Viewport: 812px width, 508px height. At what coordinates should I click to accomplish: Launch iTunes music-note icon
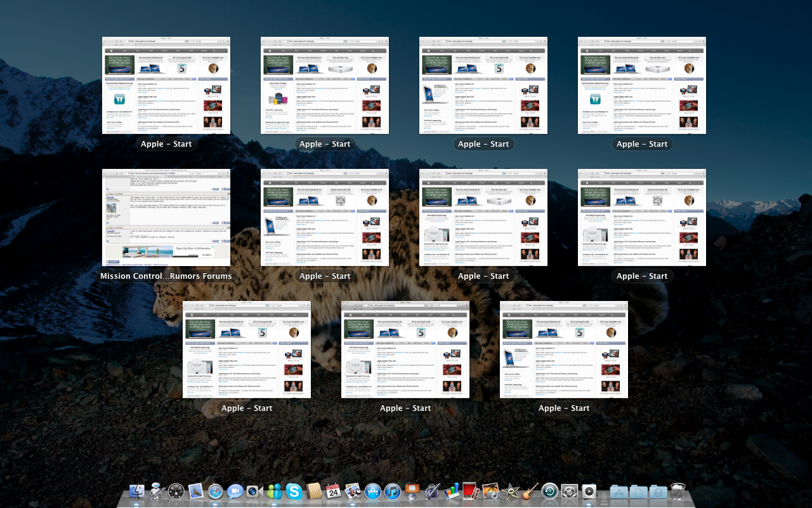[x=393, y=491]
